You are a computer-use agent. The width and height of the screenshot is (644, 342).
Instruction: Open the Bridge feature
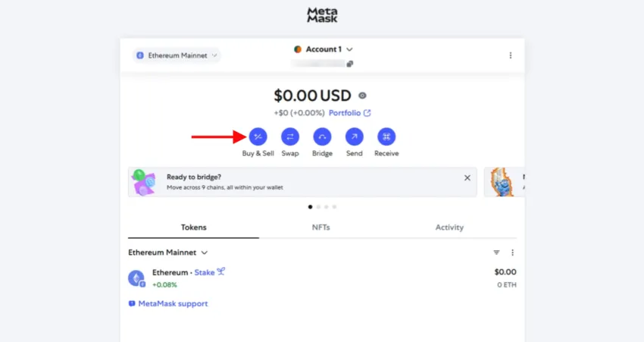[322, 137]
